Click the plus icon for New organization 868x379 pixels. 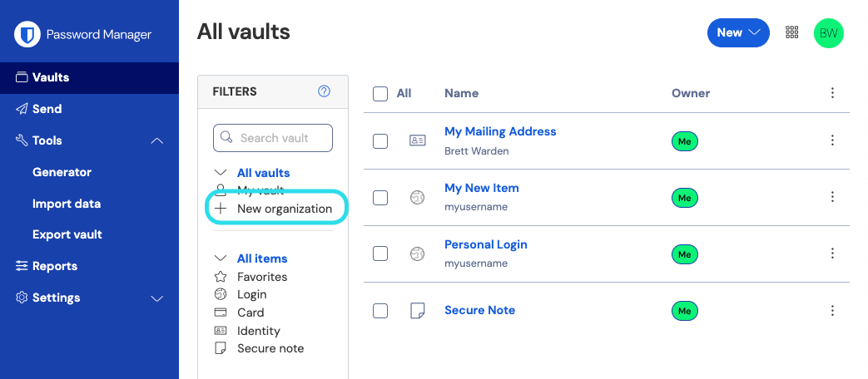[x=221, y=209]
